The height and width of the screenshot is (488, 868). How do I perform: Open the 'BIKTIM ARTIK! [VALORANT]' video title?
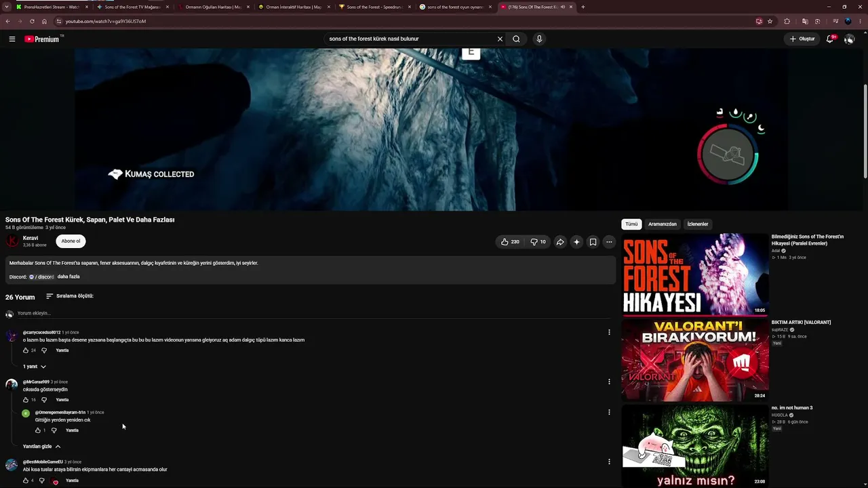point(801,323)
